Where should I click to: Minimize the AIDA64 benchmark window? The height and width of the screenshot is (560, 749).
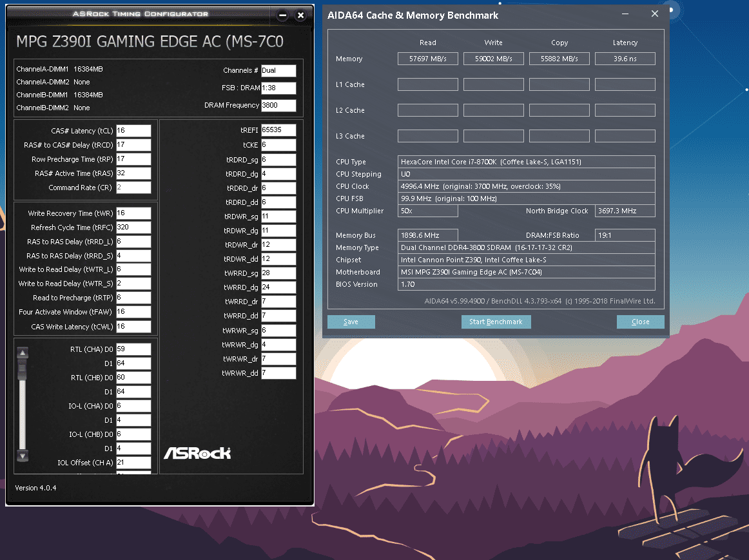pyautogui.click(x=625, y=14)
